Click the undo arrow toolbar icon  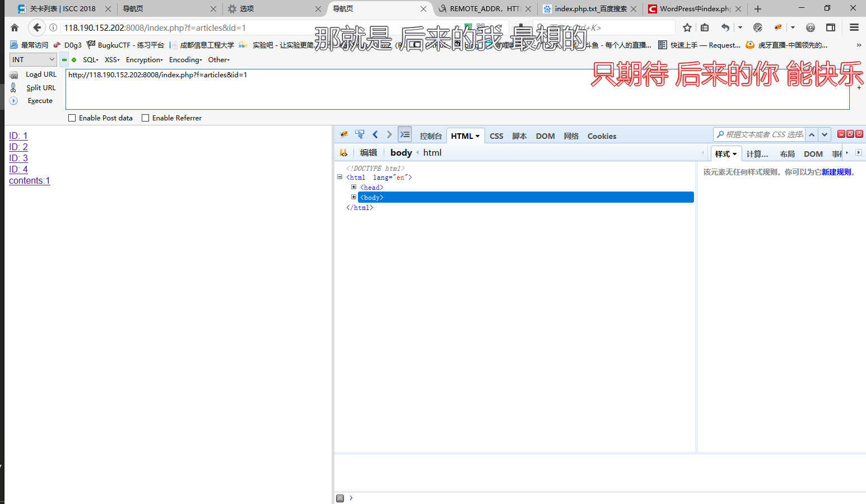coord(725,27)
